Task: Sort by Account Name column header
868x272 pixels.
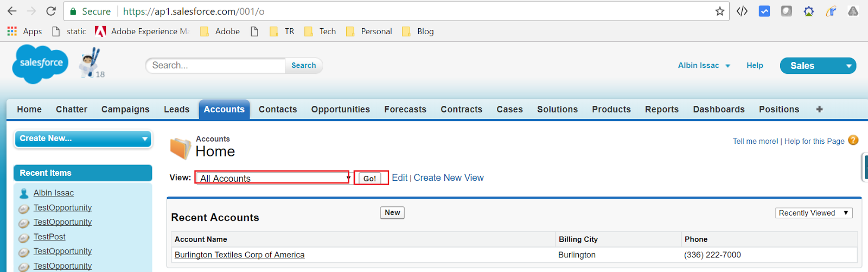Action: pyautogui.click(x=201, y=239)
